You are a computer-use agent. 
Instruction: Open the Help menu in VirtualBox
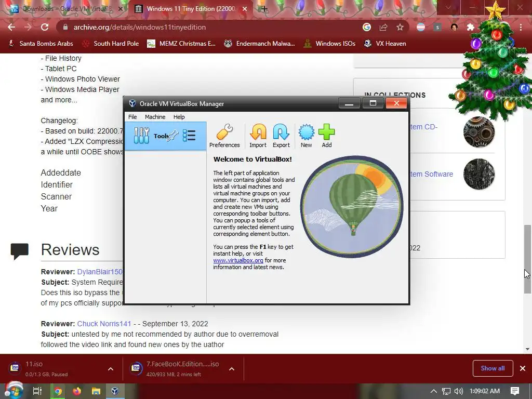pyautogui.click(x=179, y=117)
